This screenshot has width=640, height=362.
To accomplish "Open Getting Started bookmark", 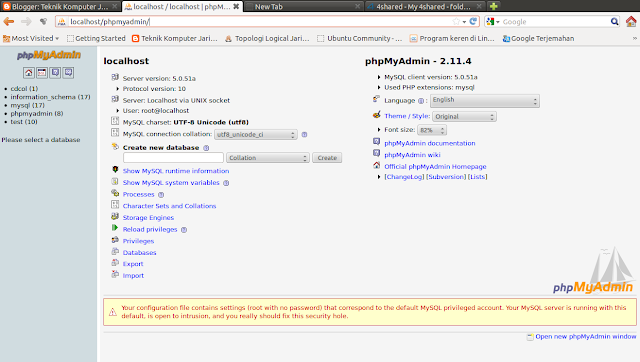I will (96, 38).
